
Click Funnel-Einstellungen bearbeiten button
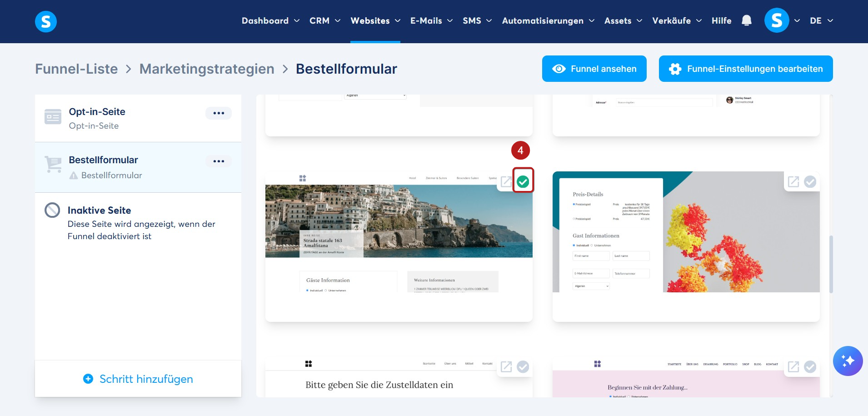[x=746, y=69]
